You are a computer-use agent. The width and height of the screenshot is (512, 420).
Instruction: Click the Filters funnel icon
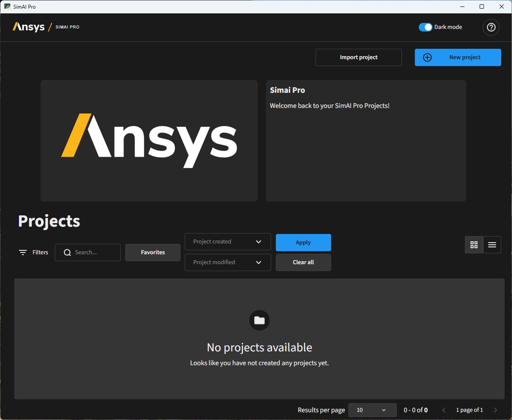coord(23,253)
